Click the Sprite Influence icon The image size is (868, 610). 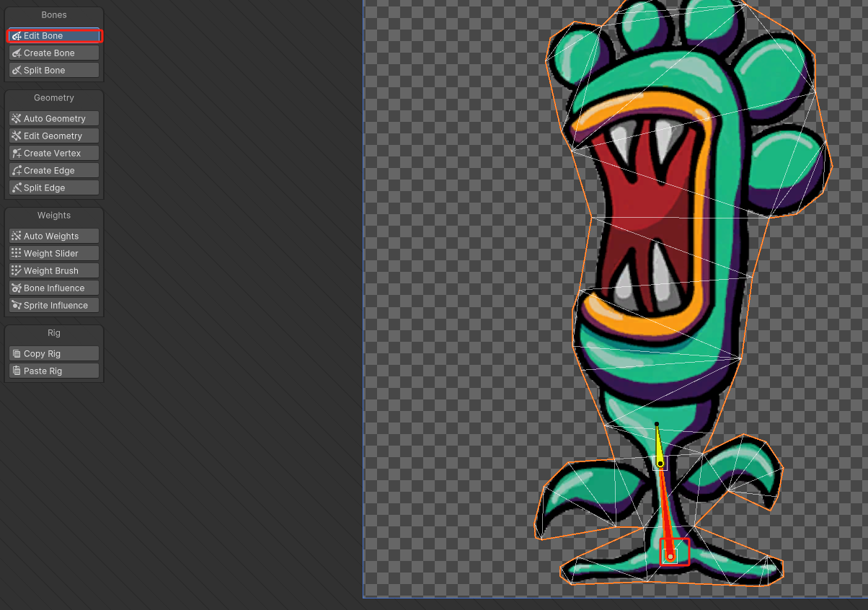coord(17,305)
